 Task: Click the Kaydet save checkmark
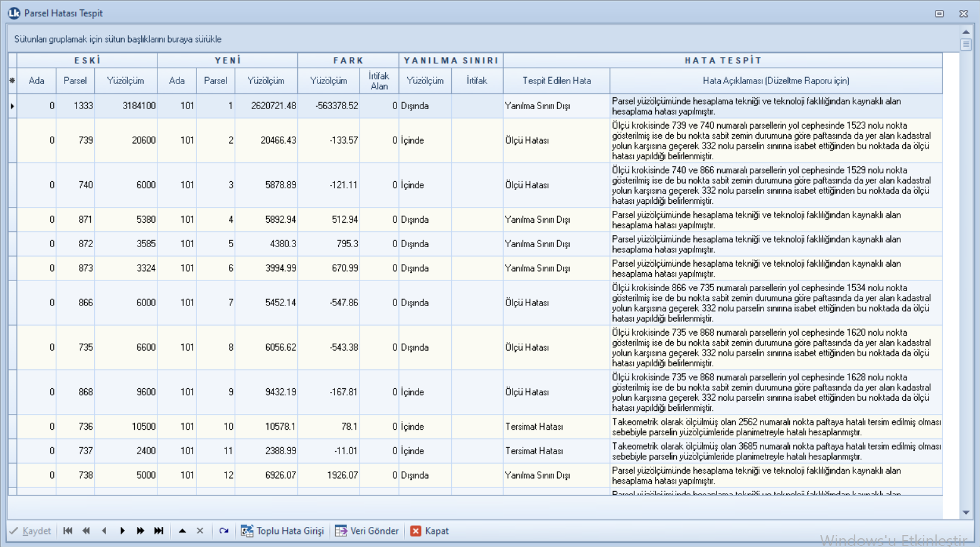click(30, 531)
